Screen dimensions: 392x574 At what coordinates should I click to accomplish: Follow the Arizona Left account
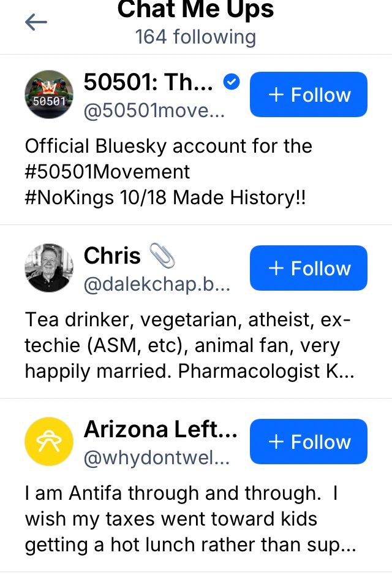click(x=309, y=442)
